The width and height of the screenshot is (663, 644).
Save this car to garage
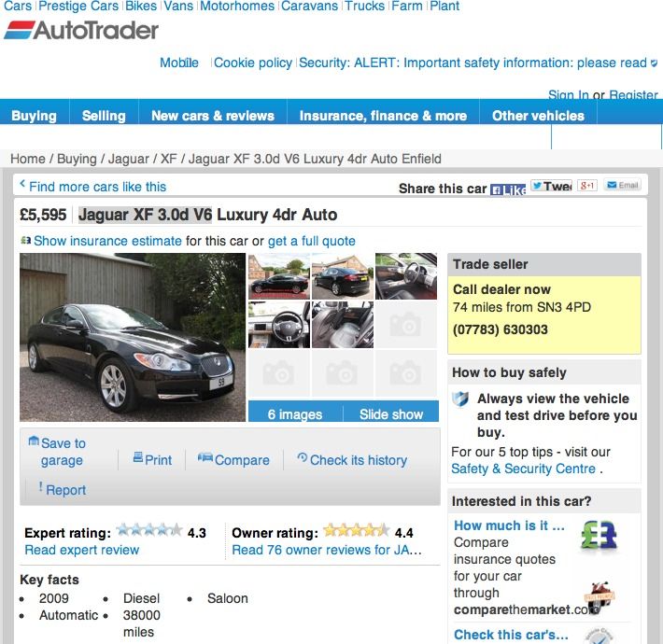coord(57,452)
